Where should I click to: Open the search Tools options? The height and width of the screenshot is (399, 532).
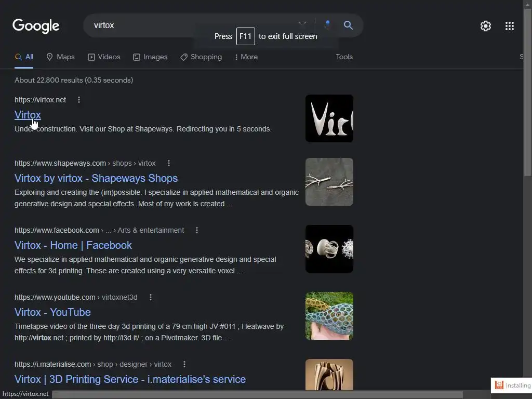344,57
